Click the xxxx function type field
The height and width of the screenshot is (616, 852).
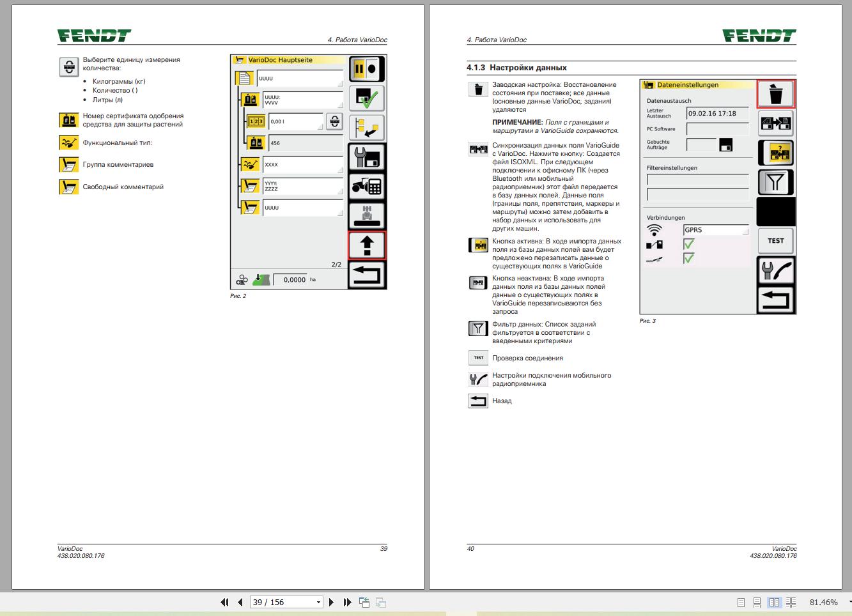pos(303,164)
